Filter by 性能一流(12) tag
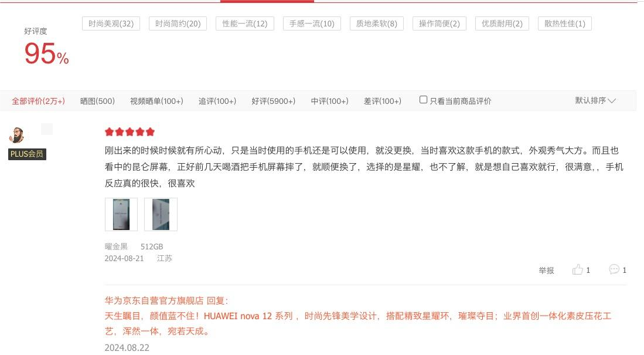This screenshot has height=355, width=644. tap(245, 23)
